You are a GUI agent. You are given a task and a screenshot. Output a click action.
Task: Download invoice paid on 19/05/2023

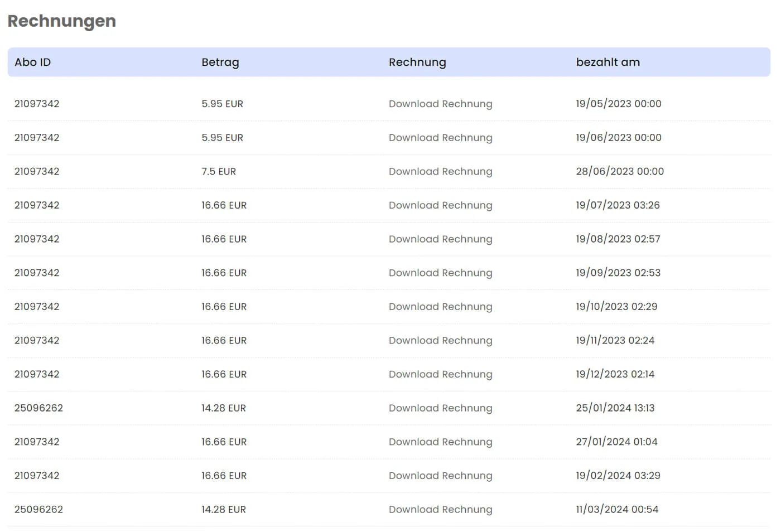coord(440,104)
